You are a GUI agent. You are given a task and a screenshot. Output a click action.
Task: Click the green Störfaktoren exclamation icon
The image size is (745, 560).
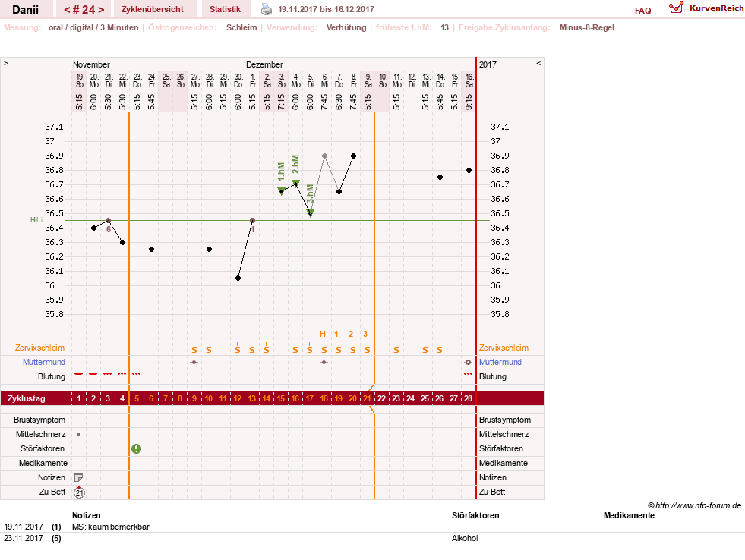click(137, 448)
